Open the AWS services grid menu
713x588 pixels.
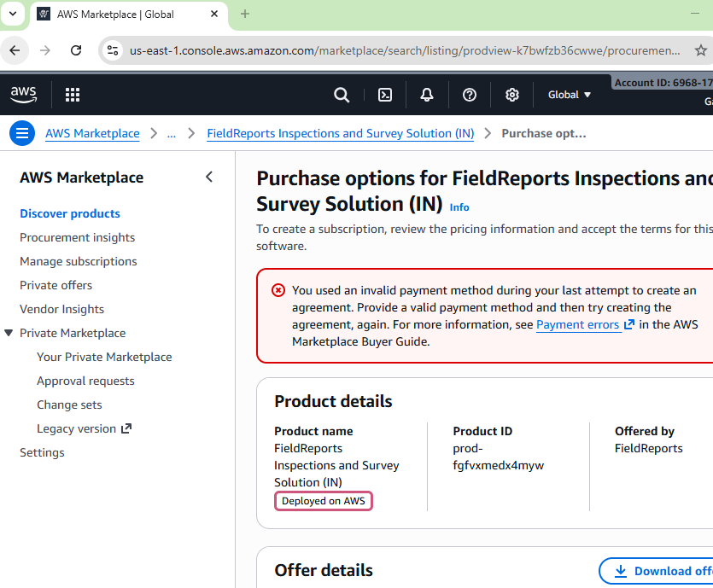pos(73,95)
